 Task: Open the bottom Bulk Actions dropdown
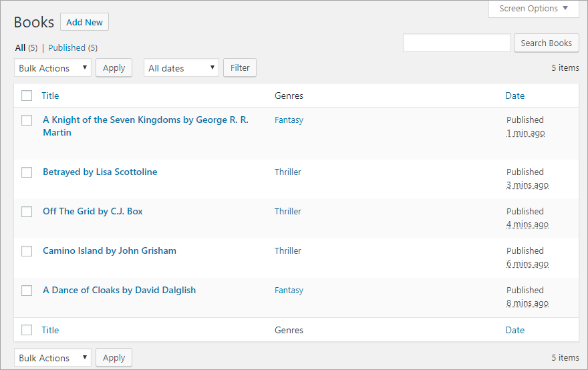click(x=53, y=357)
